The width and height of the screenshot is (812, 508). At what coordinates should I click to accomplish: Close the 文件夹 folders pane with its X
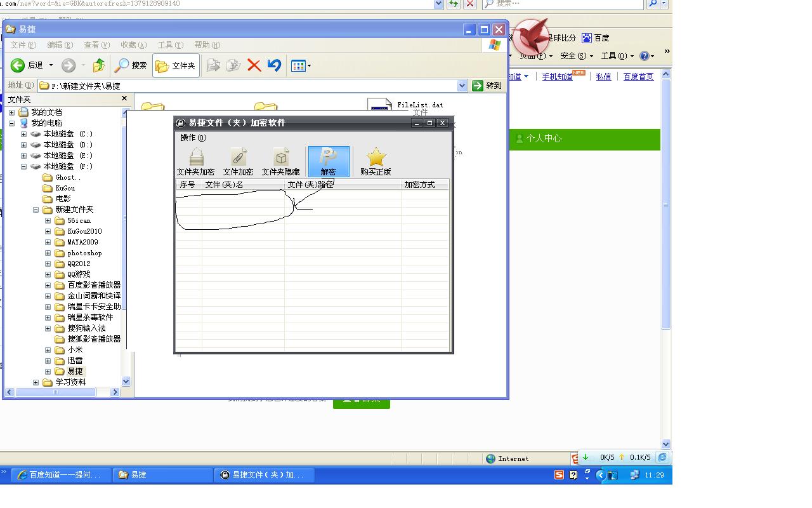(x=124, y=98)
